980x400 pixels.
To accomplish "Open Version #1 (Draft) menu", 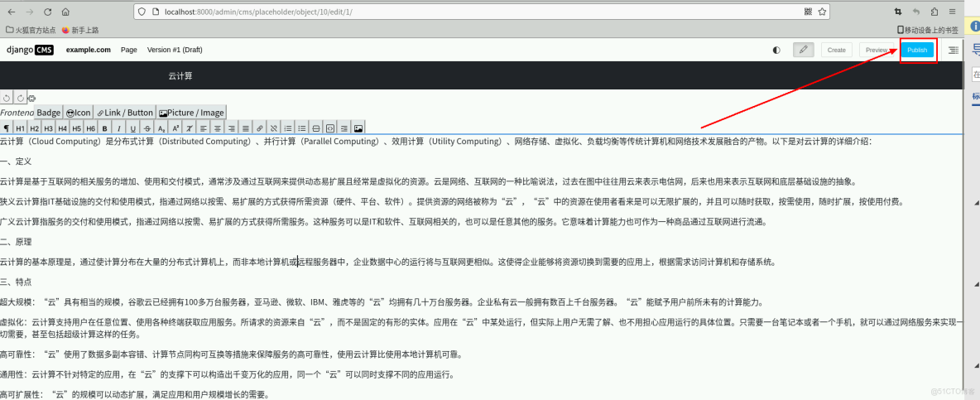I will [x=175, y=50].
